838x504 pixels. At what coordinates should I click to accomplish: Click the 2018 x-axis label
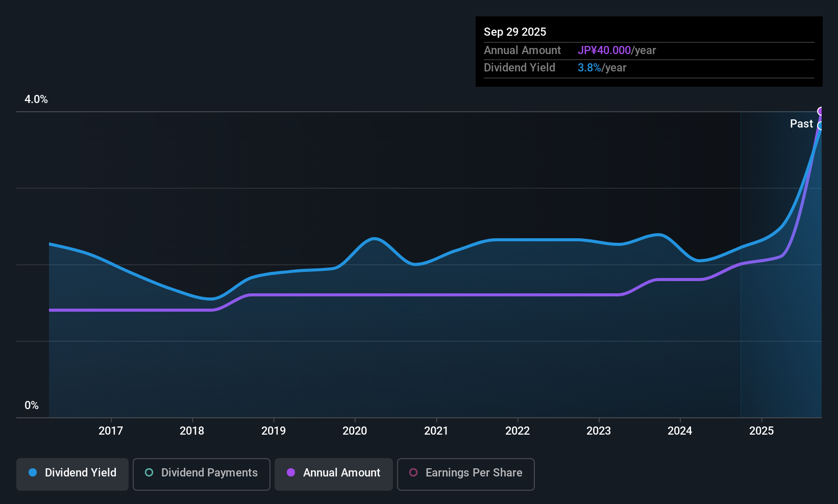[x=192, y=431]
